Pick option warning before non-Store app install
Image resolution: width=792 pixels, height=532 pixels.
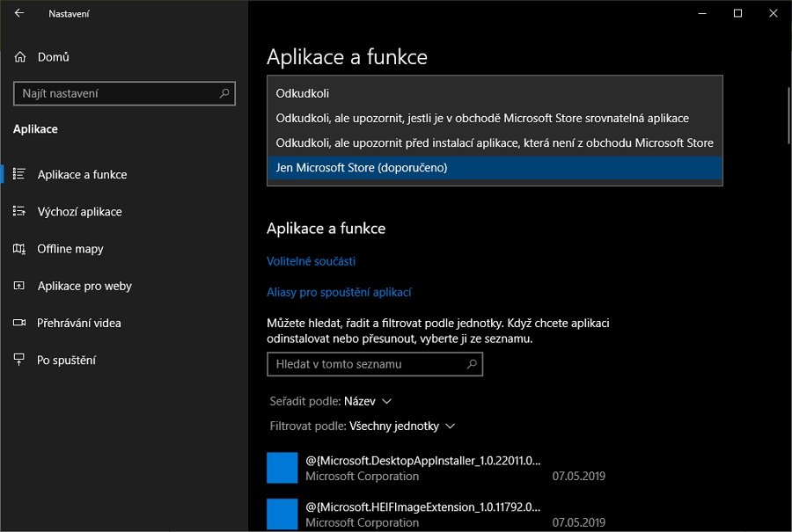pos(494,142)
